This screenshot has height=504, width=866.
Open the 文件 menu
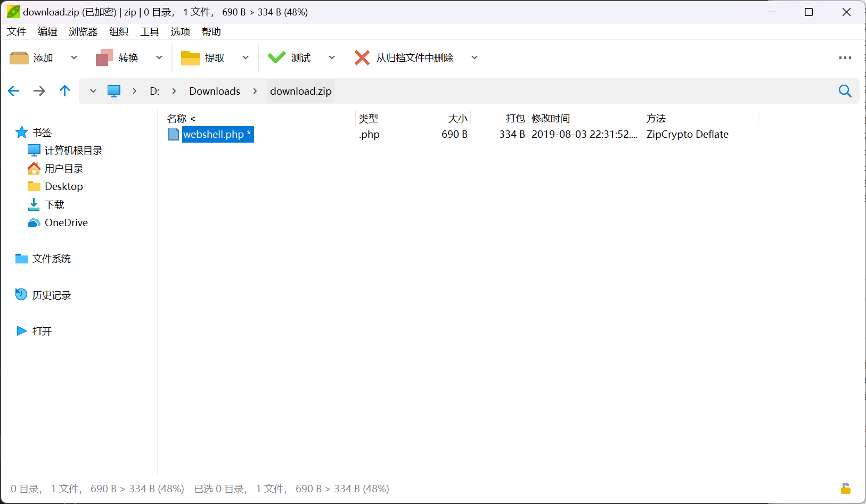pyautogui.click(x=17, y=32)
